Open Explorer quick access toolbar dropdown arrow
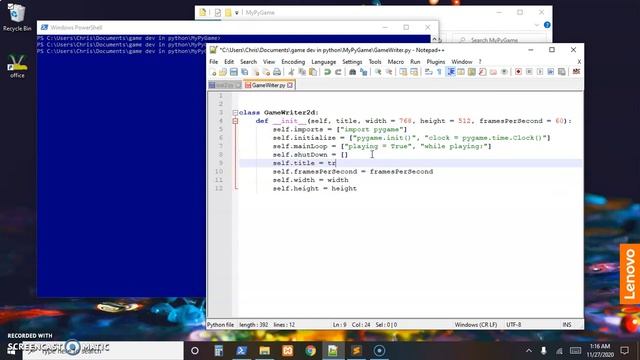The image size is (640, 360). tap(237, 13)
